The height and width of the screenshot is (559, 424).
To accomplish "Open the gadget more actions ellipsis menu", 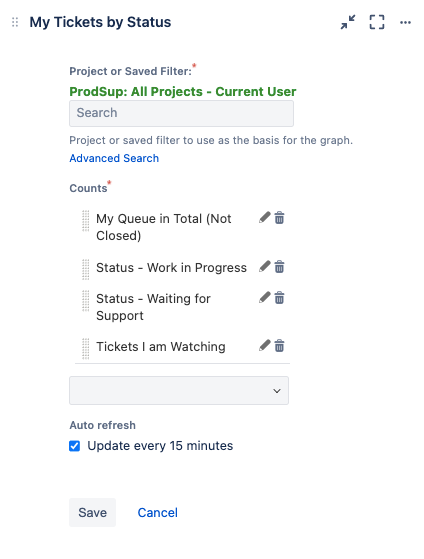I will 405,22.
